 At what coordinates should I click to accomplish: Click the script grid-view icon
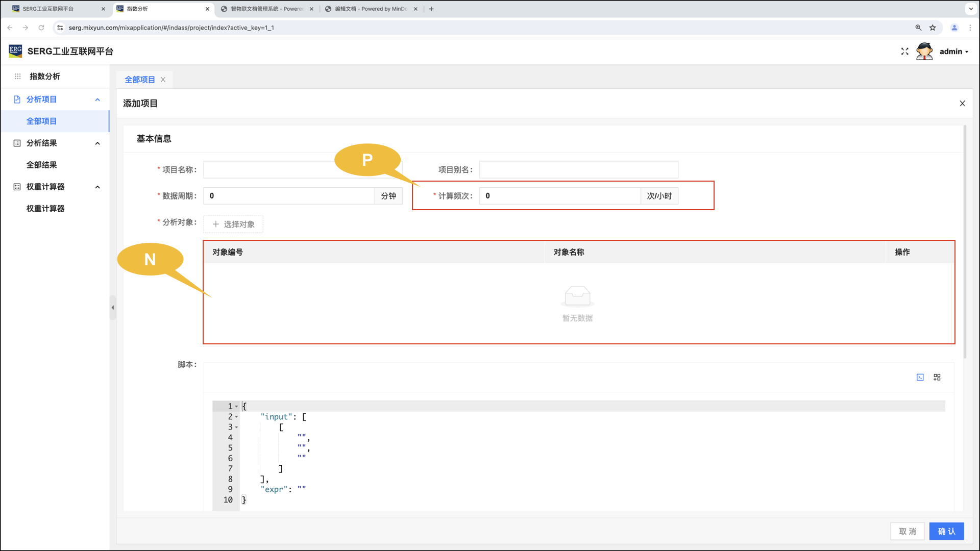(937, 377)
